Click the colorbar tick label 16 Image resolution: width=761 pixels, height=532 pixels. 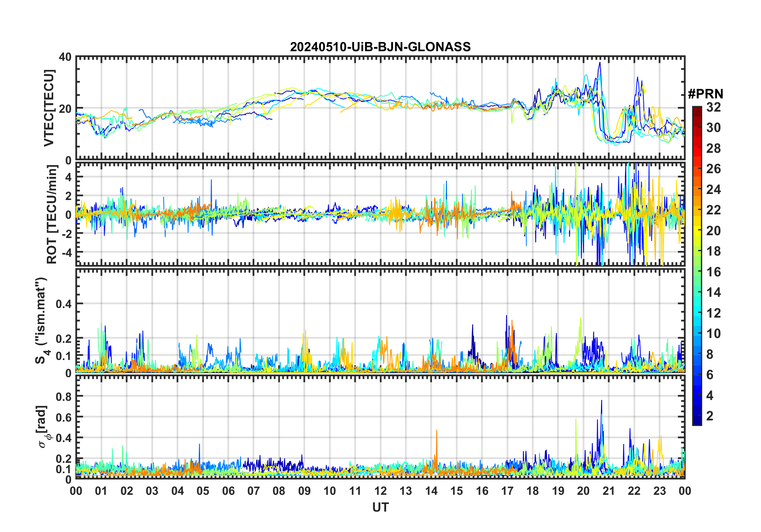pos(713,272)
